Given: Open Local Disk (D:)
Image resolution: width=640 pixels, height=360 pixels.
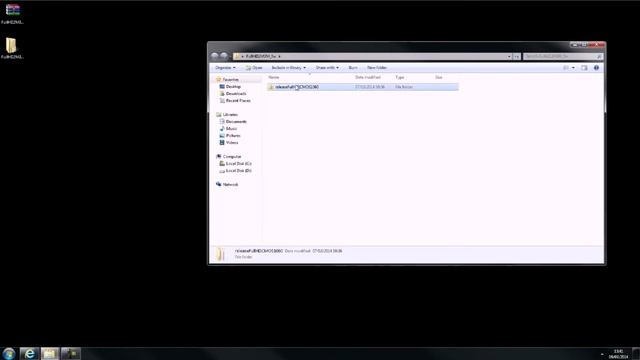Looking at the screenshot, I should pos(238,171).
